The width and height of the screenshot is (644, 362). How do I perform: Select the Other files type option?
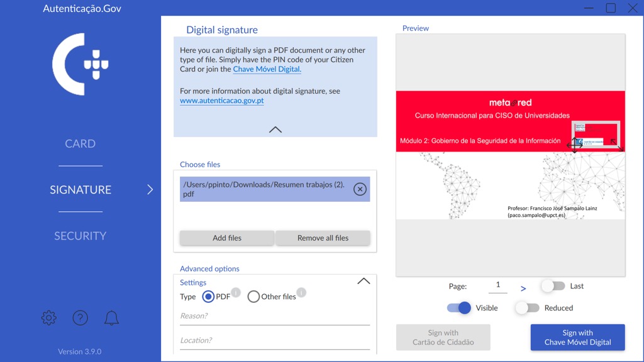[x=253, y=297]
